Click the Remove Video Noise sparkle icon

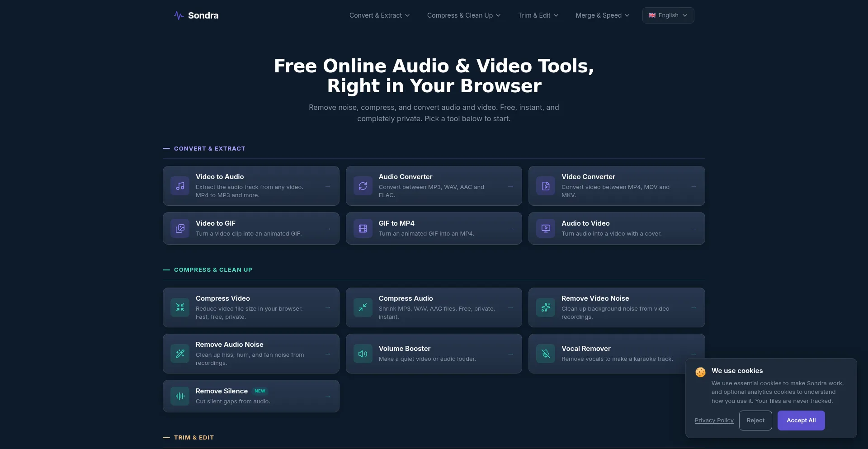(546, 307)
